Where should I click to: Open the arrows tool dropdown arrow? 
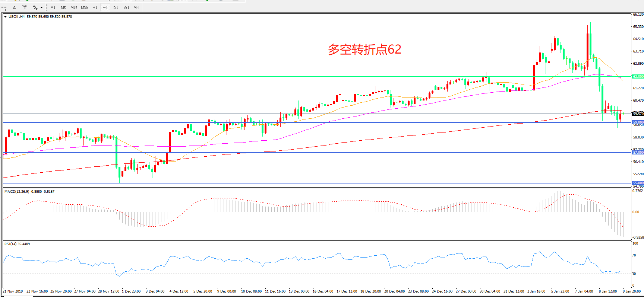pyautogui.click(x=41, y=7)
